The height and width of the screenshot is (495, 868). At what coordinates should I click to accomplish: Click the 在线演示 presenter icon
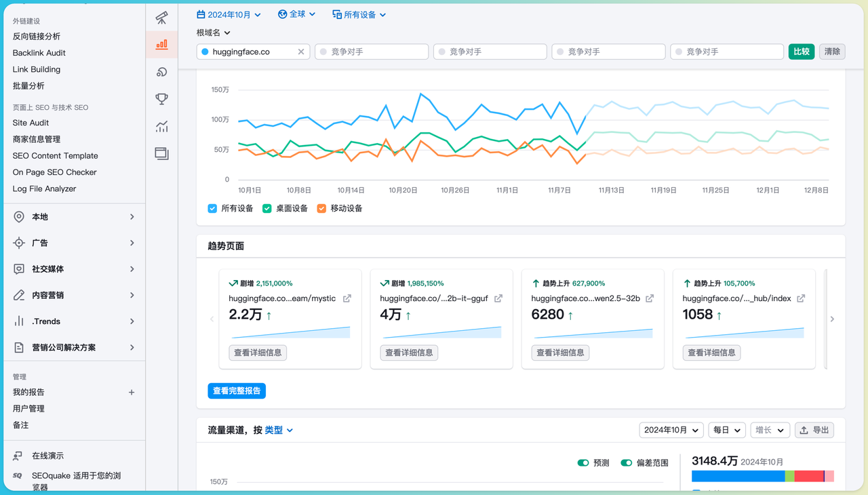(18, 456)
